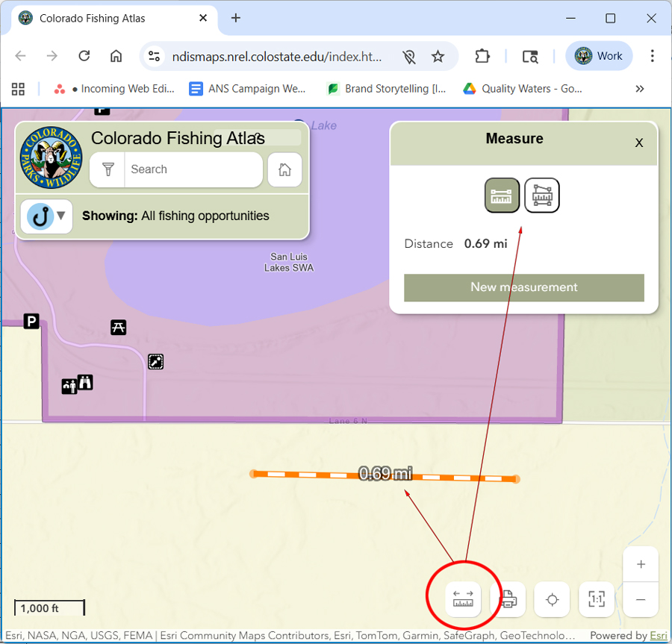The height and width of the screenshot is (644, 672).
Task: Open the Quality Waters bookmark
Action: coord(523,89)
